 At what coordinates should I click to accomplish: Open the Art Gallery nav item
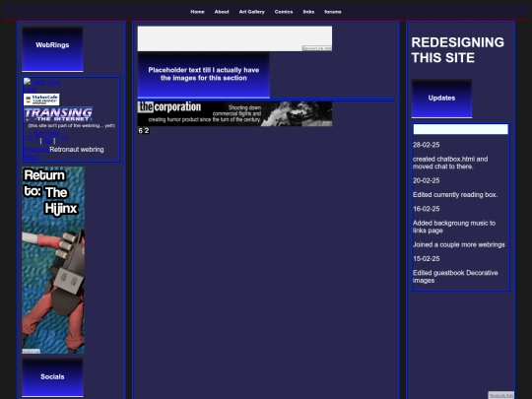(252, 12)
